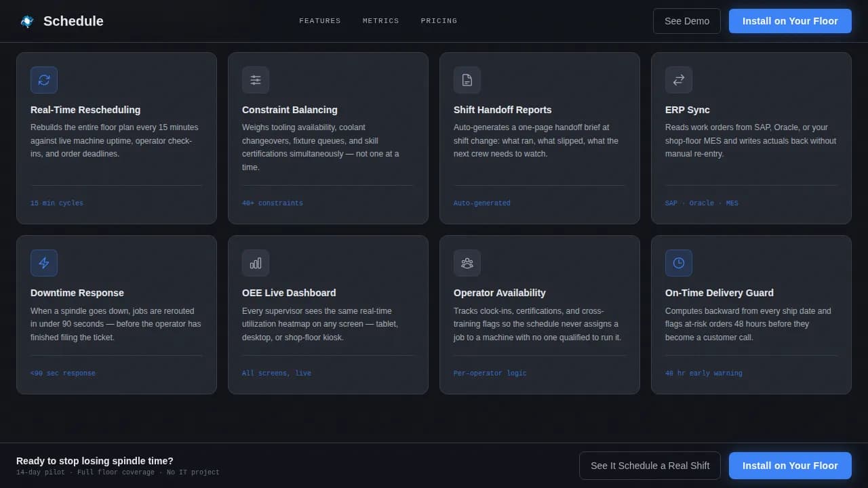Image resolution: width=868 pixels, height=488 pixels.
Task: Select the ERP Sync card title
Action: [688, 110]
